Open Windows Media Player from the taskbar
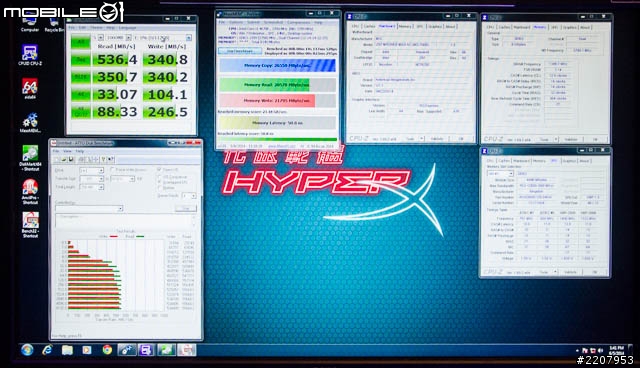 (87, 350)
